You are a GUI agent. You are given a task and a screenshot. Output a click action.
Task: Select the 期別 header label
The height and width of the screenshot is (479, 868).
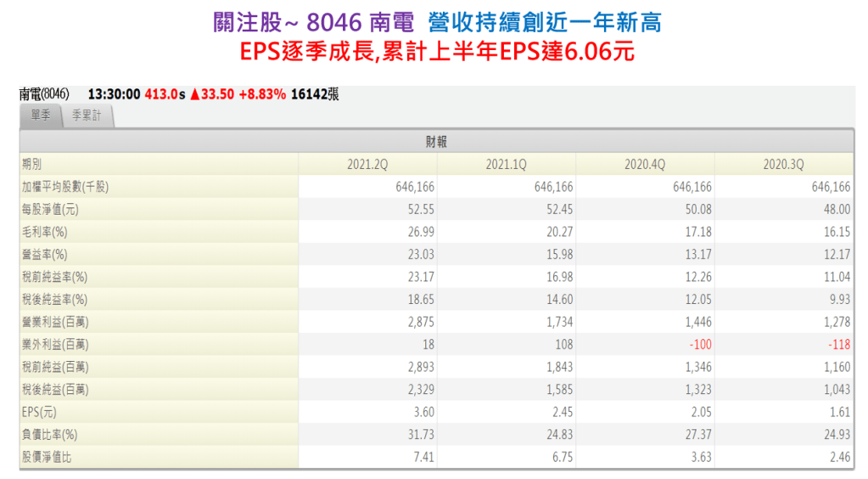[31, 165]
